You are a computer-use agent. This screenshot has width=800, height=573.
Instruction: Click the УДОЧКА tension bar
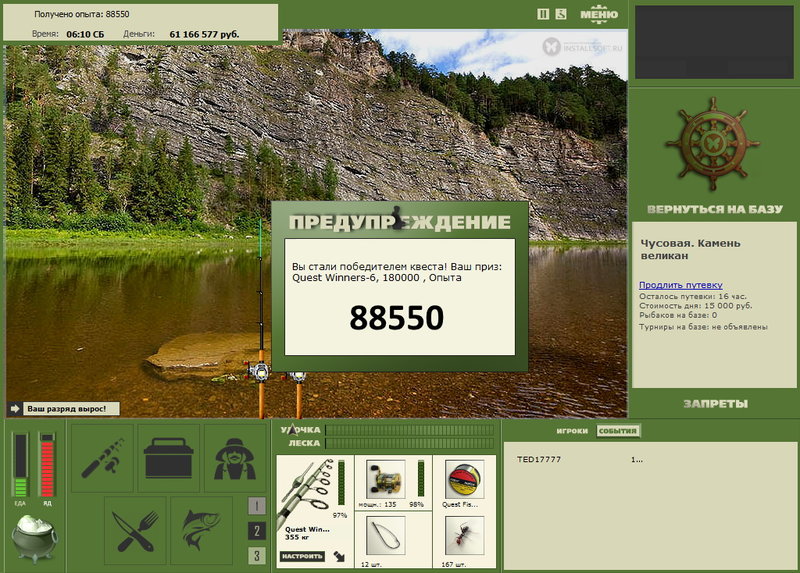pyautogui.click(x=410, y=430)
